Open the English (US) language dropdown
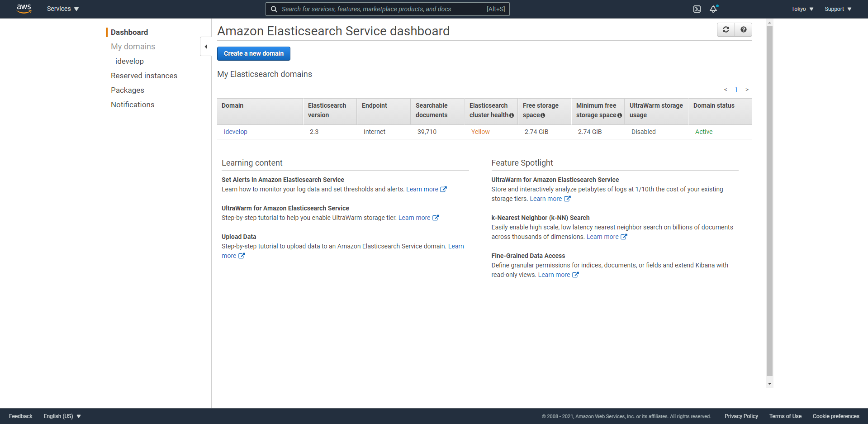The image size is (868, 424). (62, 416)
